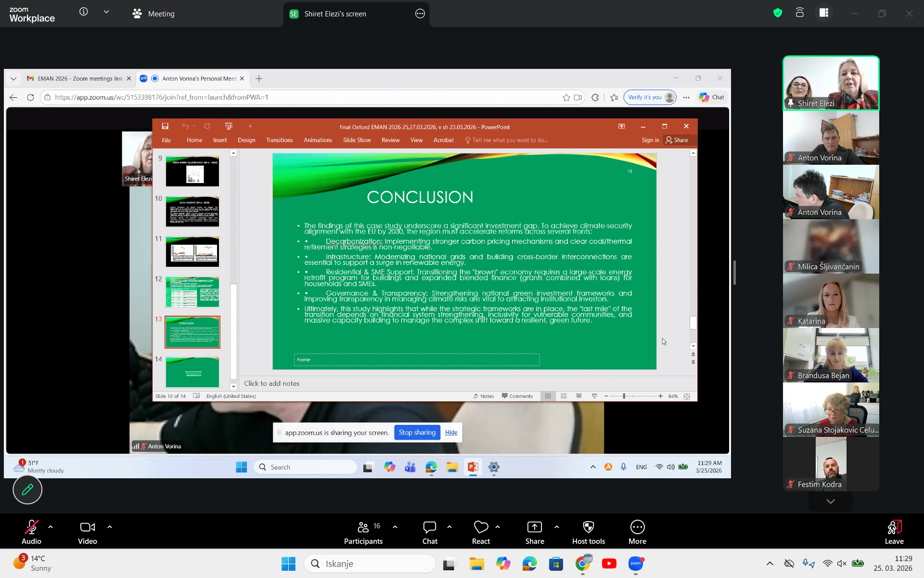This screenshot has width=924, height=578.
Task: Open the Zoom annotation pencil tool
Action: point(27,489)
